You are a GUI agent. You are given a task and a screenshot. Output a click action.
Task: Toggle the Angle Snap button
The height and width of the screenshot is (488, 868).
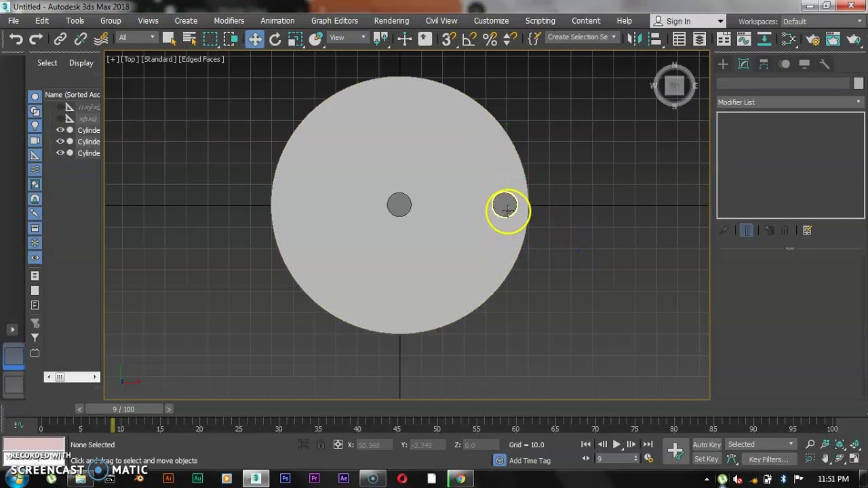(x=469, y=39)
